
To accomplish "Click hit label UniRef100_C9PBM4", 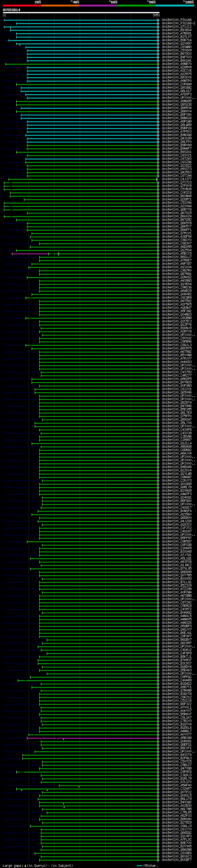I will 176,342.
